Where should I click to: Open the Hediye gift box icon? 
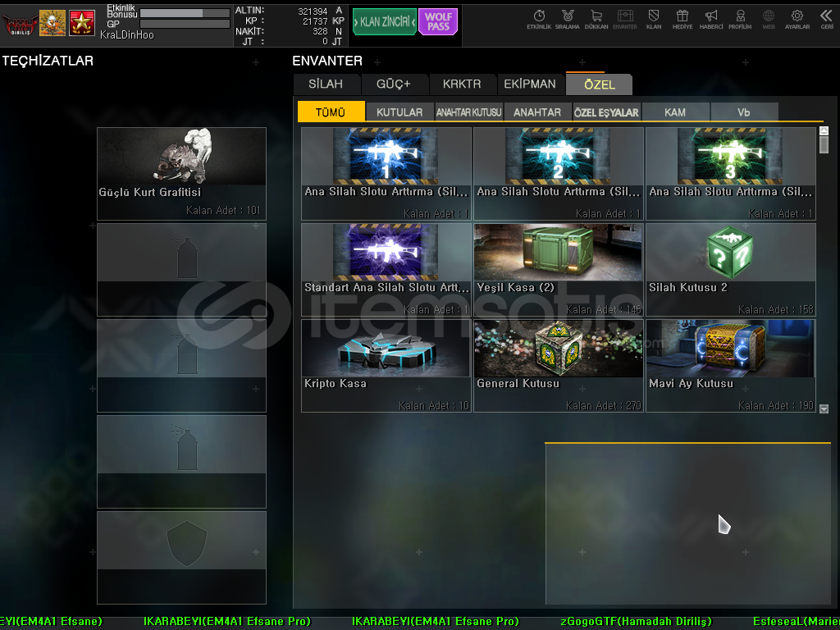682,20
